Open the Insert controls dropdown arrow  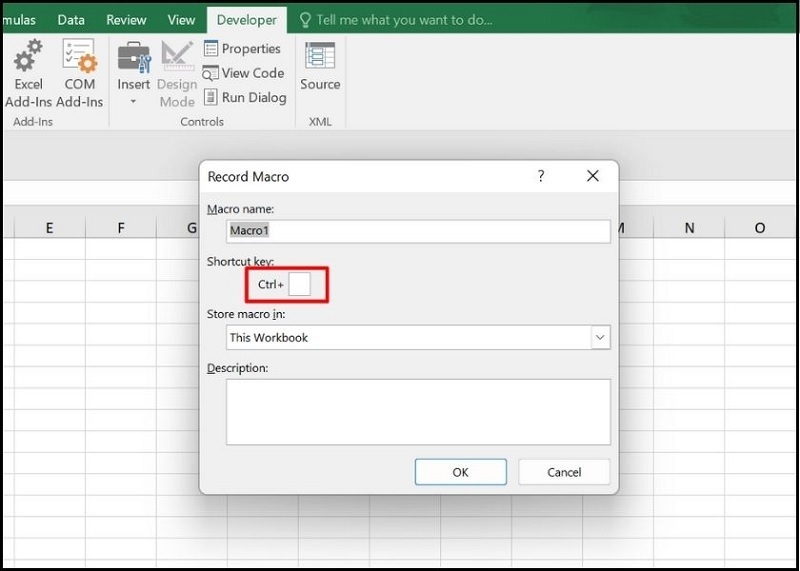click(133, 102)
